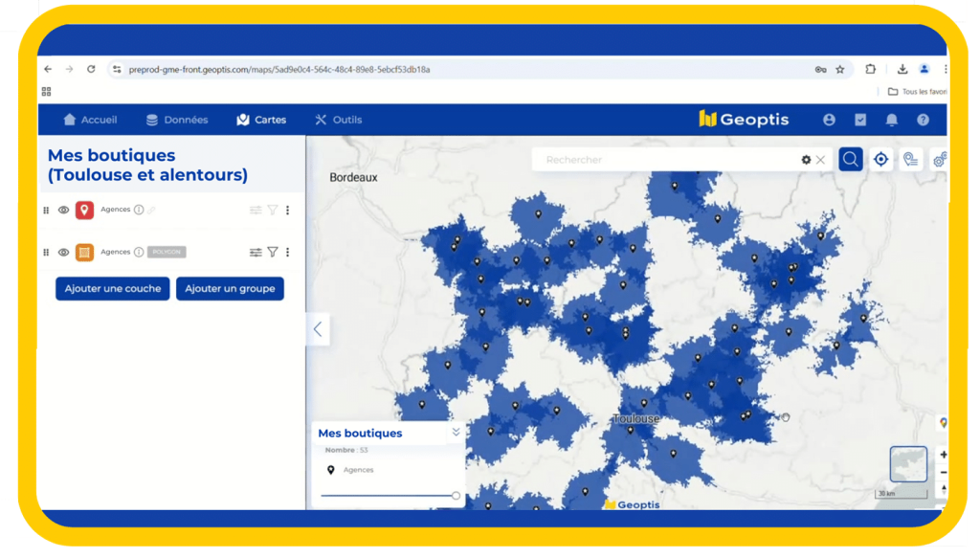Open more options menu for point Agences layer
The height and width of the screenshot is (558, 980).
[x=288, y=210]
